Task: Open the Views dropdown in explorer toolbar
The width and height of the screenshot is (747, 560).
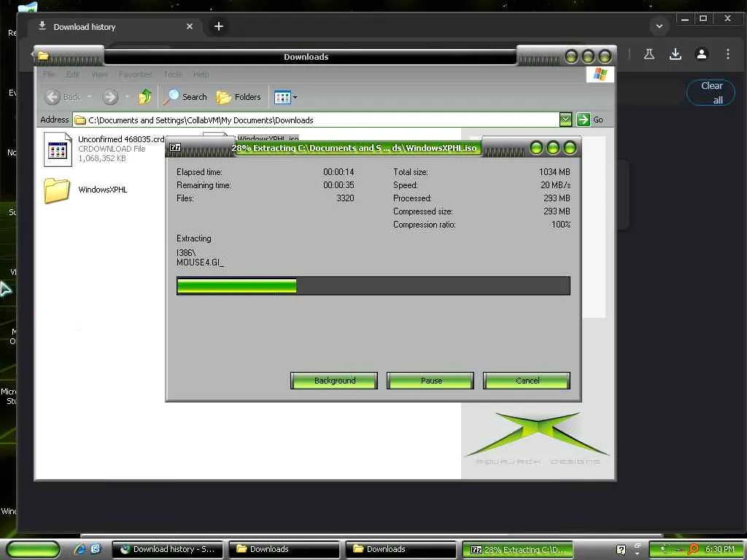Action: click(x=285, y=97)
